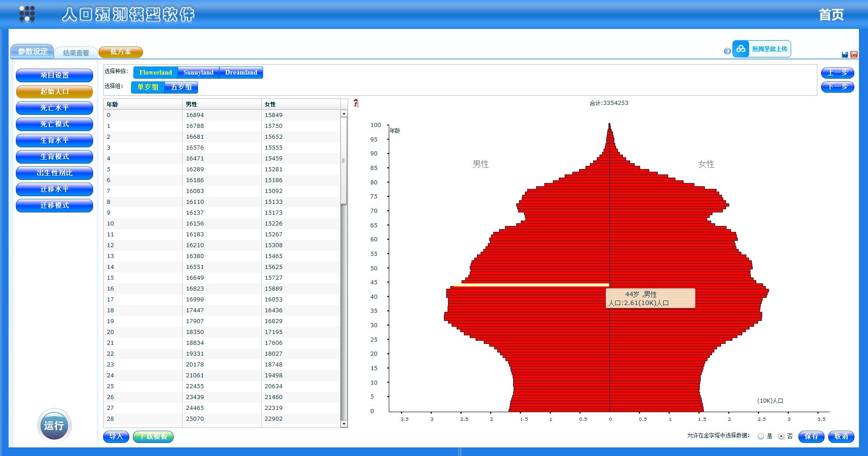Select the 否 radio button
This screenshot has height=456, width=868.
[781, 436]
